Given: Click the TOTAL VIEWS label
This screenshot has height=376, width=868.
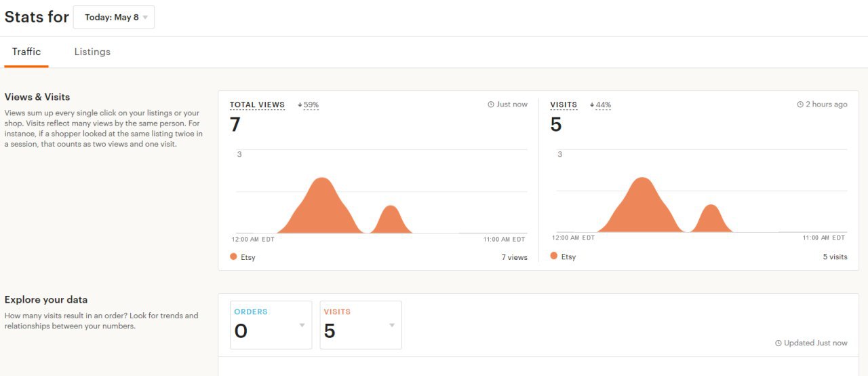Looking at the screenshot, I should 257,105.
